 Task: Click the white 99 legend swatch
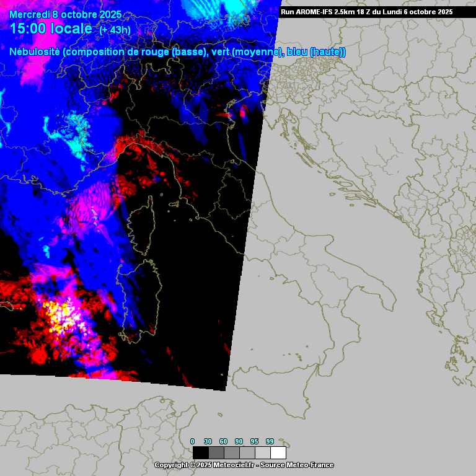click(x=278, y=452)
